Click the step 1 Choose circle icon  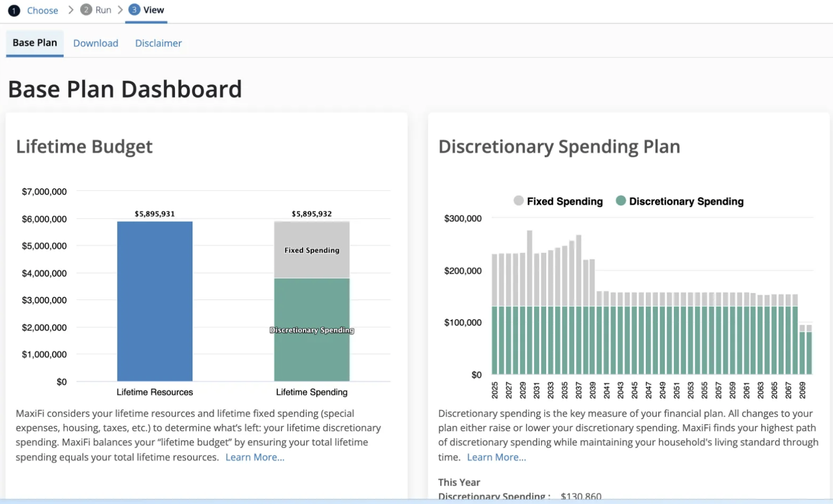click(x=14, y=11)
